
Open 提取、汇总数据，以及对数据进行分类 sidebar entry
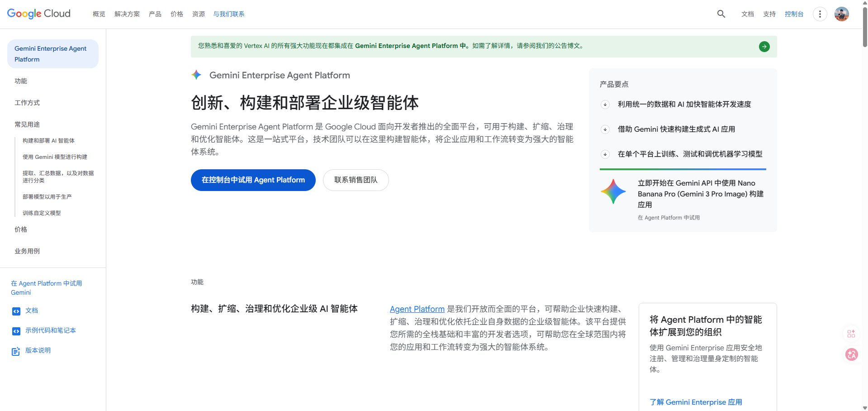click(58, 177)
